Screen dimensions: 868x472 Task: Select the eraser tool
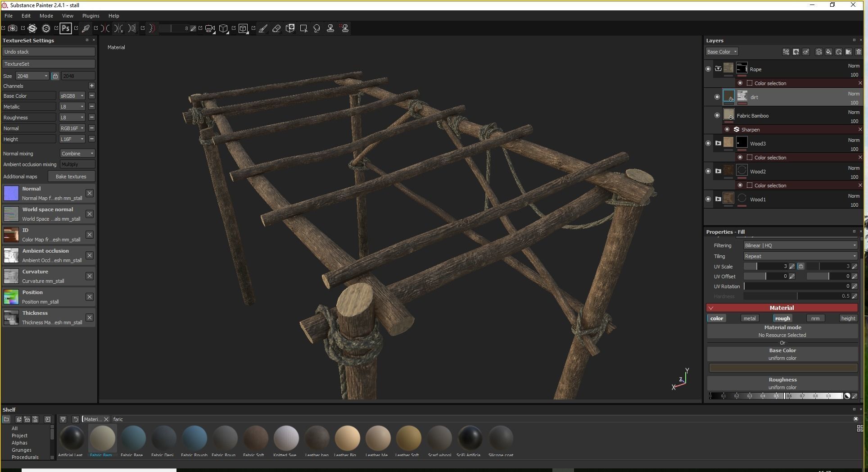tap(276, 28)
